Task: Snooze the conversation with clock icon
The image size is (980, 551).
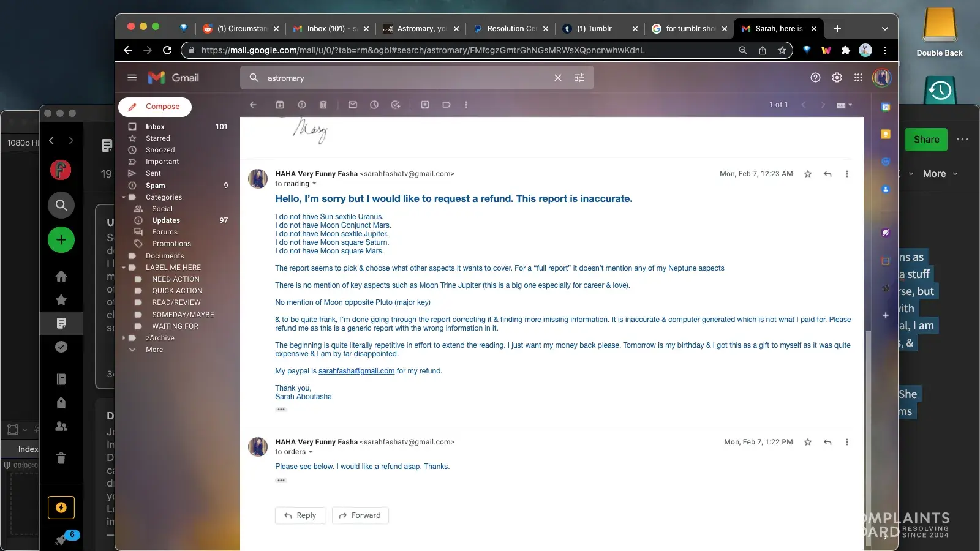Action: [374, 105]
